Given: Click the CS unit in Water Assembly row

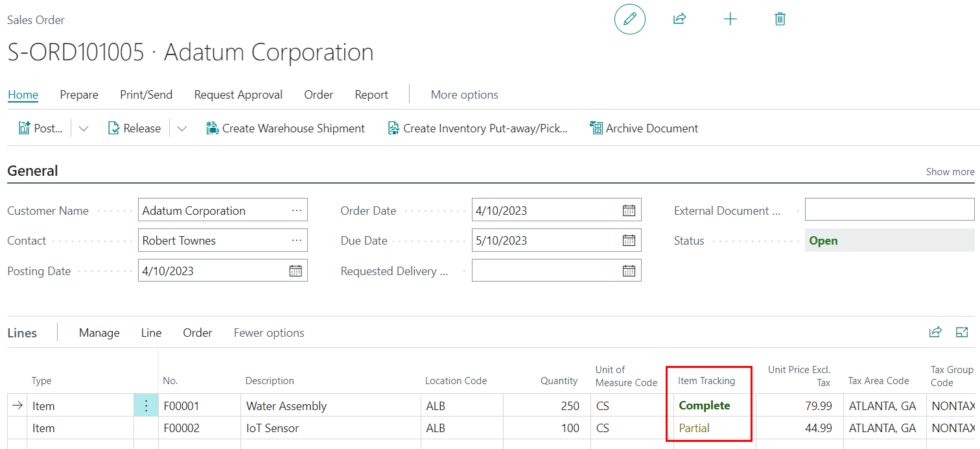Looking at the screenshot, I should [603, 406].
